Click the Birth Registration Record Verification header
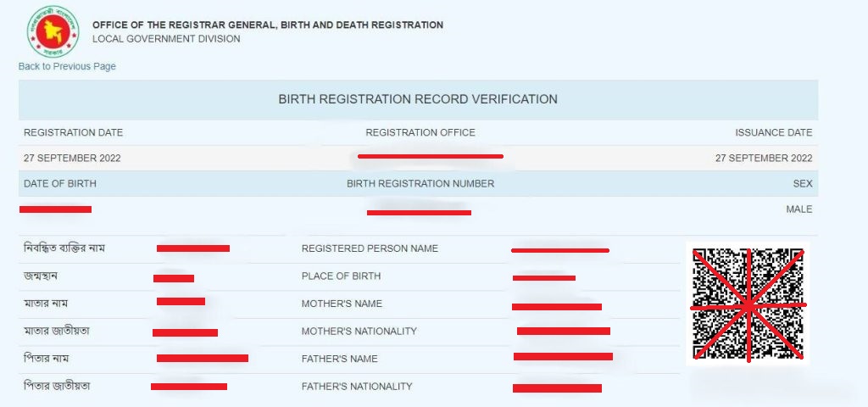868x407 pixels. [x=418, y=100]
